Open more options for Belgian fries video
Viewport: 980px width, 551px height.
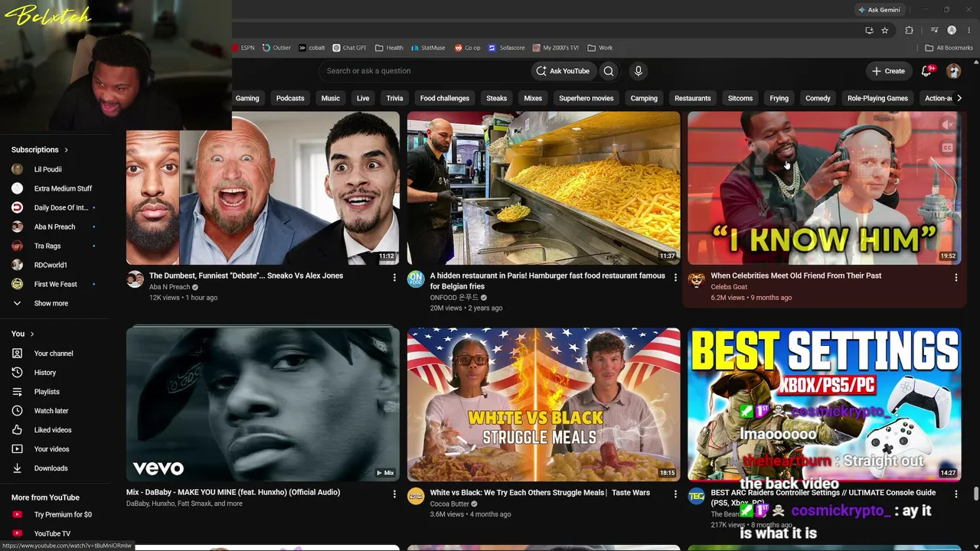click(675, 277)
